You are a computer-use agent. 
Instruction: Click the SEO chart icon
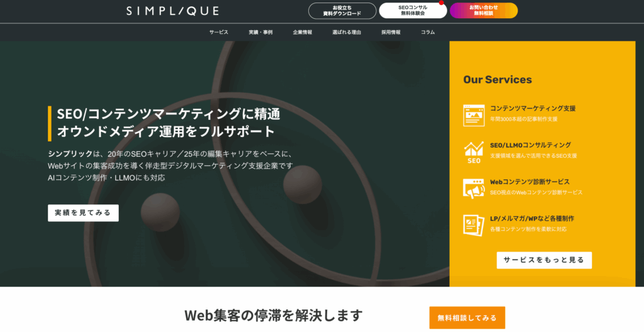click(x=474, y=152)
